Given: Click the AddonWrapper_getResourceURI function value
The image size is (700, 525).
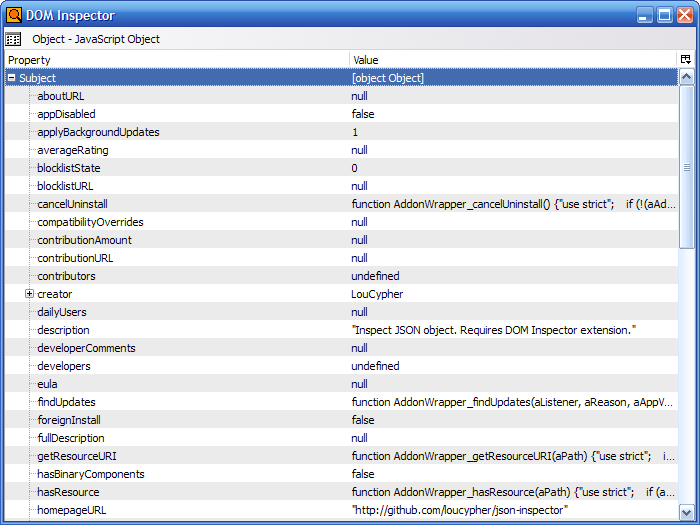Looking at the screenshot, I should [x=513, y=456].
